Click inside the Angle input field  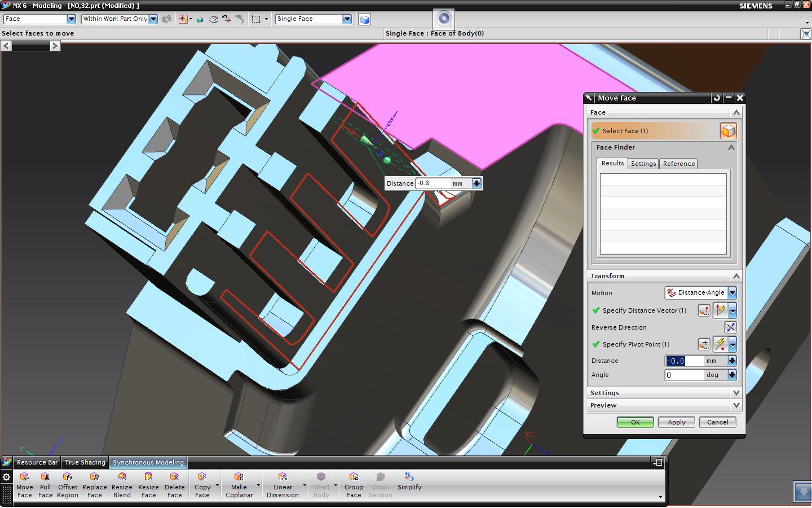coord(685,374)
